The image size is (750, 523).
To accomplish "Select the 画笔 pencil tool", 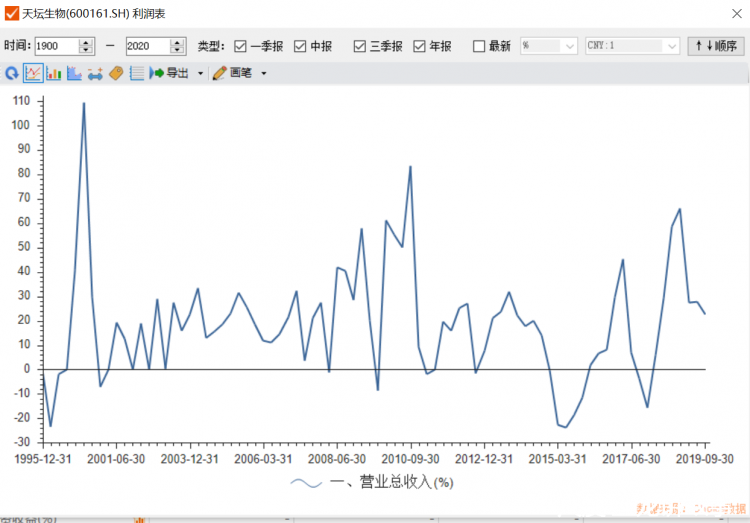I will [232, 73].
